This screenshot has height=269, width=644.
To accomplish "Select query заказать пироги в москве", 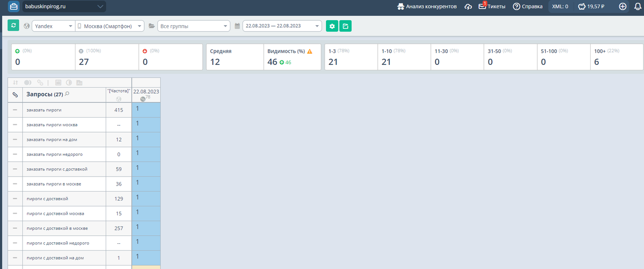I will pyautogui.click(x=54, y=184).
